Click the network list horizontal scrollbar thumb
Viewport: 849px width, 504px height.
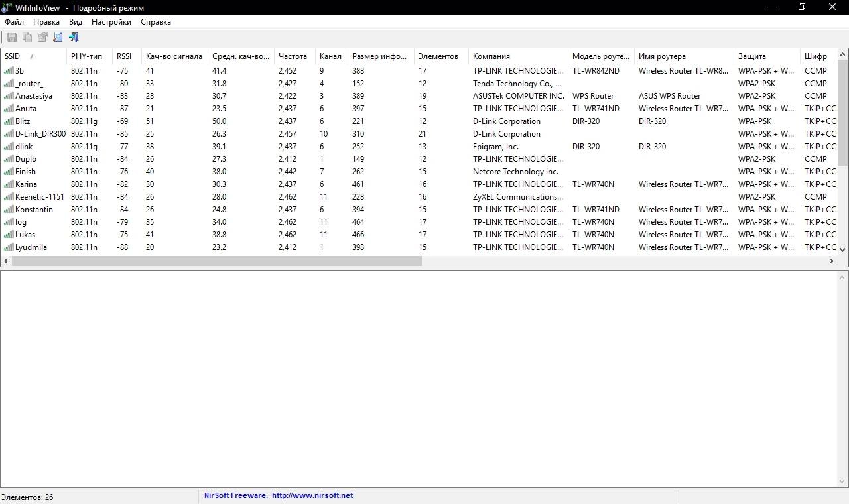[x=217, y=261]
